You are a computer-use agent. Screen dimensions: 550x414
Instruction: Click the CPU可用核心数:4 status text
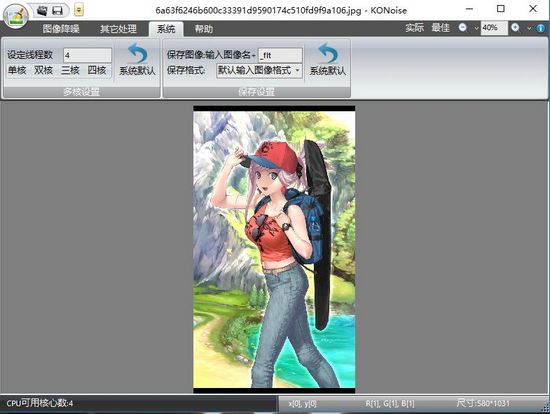click(x=40, y=403)
